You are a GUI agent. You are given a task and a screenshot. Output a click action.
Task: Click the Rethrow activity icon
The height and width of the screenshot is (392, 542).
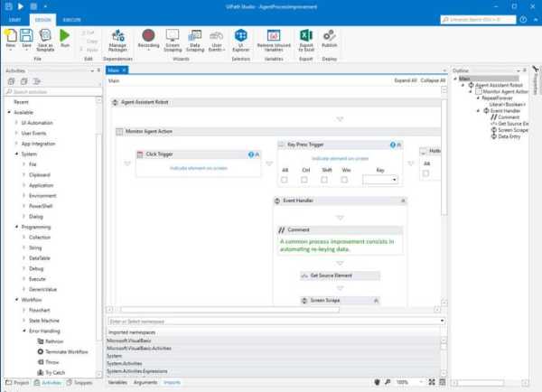(x=41, y=341)
